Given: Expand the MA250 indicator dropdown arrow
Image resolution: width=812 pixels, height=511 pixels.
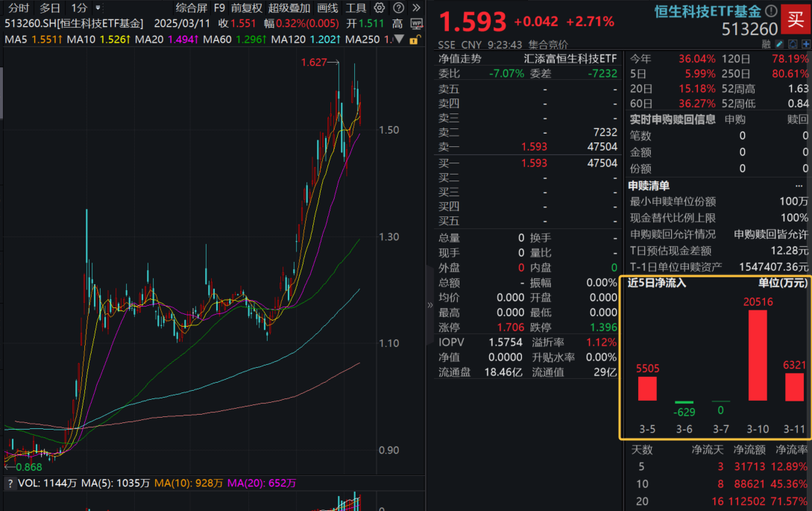Looking at the screenshot, I should 397,40.
